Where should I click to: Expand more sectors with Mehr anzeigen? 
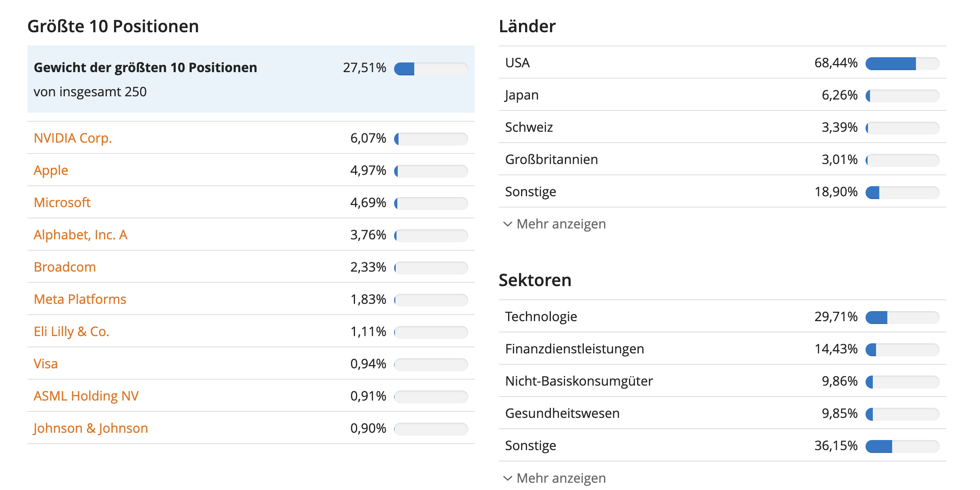point(561,478)
